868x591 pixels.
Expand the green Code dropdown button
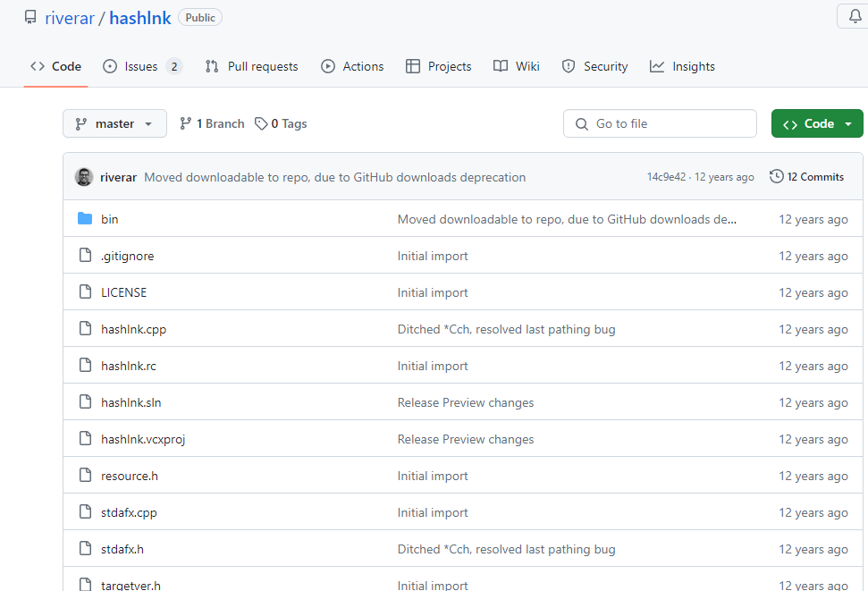click(x=817, y=123)
